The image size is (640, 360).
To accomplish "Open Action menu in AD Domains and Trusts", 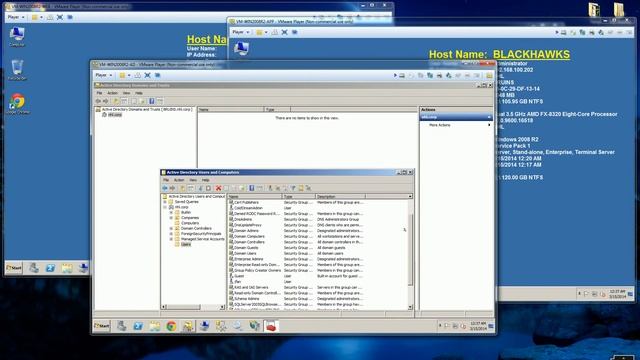I will click(x=112, y=93).
